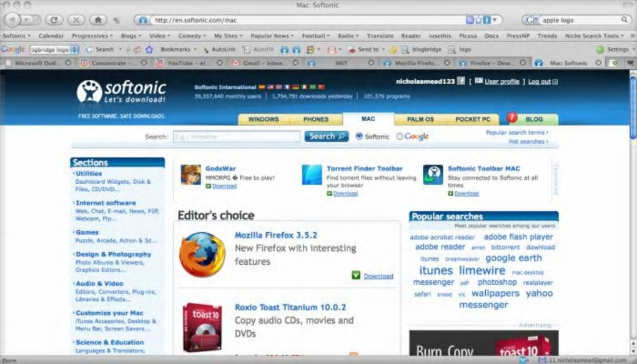
Task: Click the RSS feed icon in the address bar
Action: (470, 19)
